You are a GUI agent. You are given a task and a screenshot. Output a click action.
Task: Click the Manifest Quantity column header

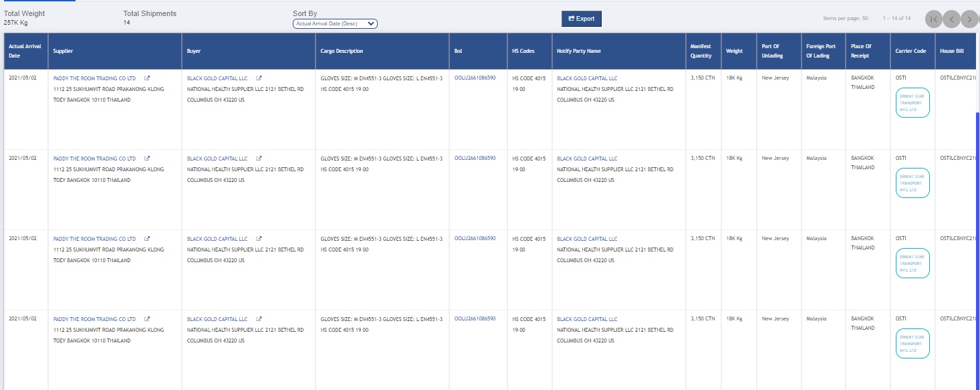(701, 51)
